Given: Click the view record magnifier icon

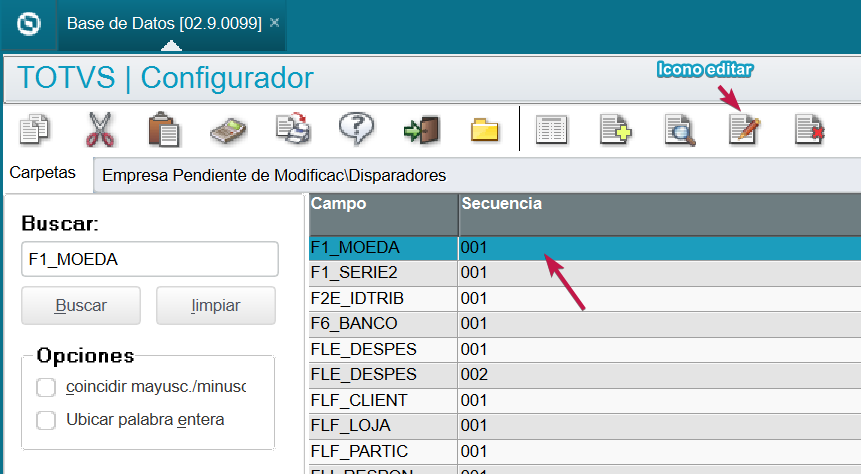Looking at the screenshot, I should (680, 130).
